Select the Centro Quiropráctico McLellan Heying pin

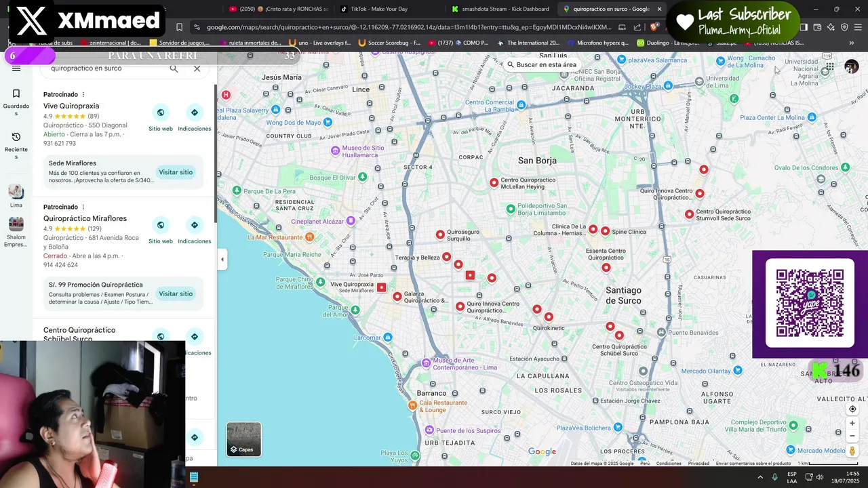(x=494, y=182)
